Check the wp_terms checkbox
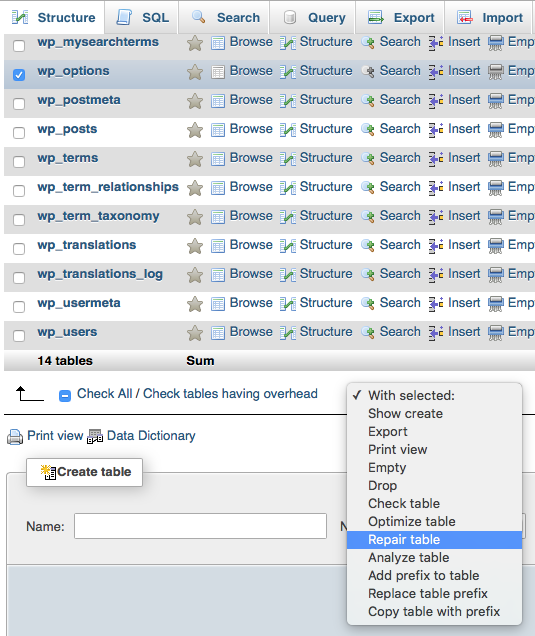Screen dimensions: 535x636 tap(19, 162)
